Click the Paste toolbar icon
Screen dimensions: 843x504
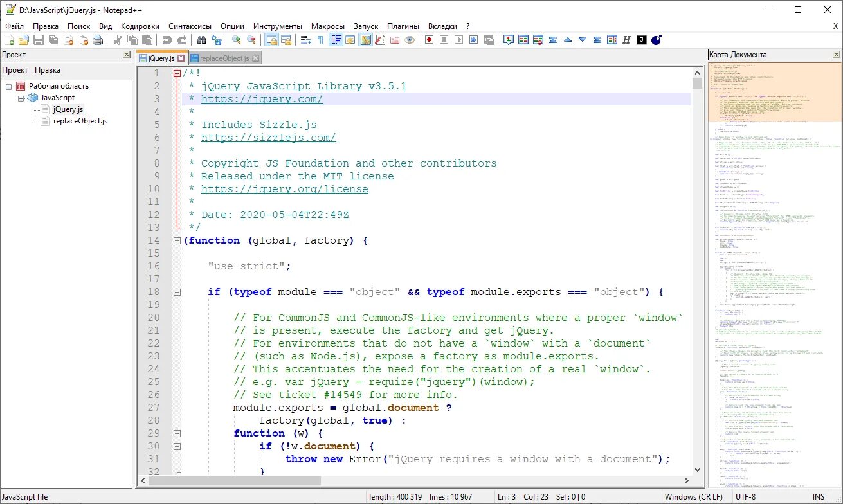[x=147, y=40]
